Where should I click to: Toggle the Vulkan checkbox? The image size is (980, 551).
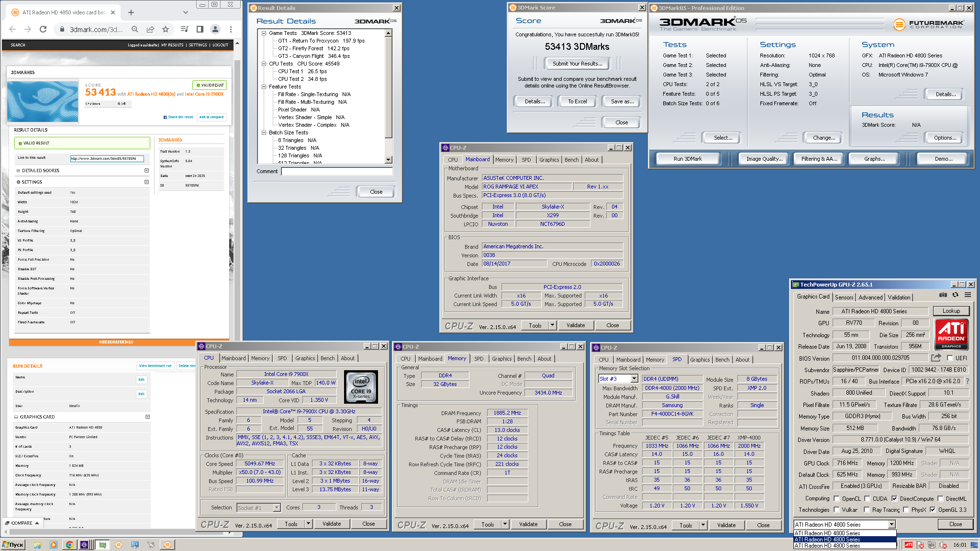tap(836, 510)
